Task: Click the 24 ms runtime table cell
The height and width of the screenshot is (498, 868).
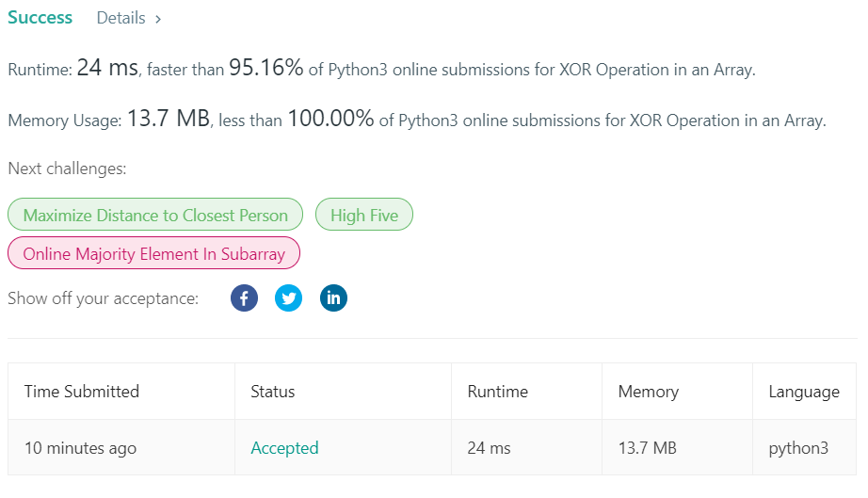Action: point(489,448)
